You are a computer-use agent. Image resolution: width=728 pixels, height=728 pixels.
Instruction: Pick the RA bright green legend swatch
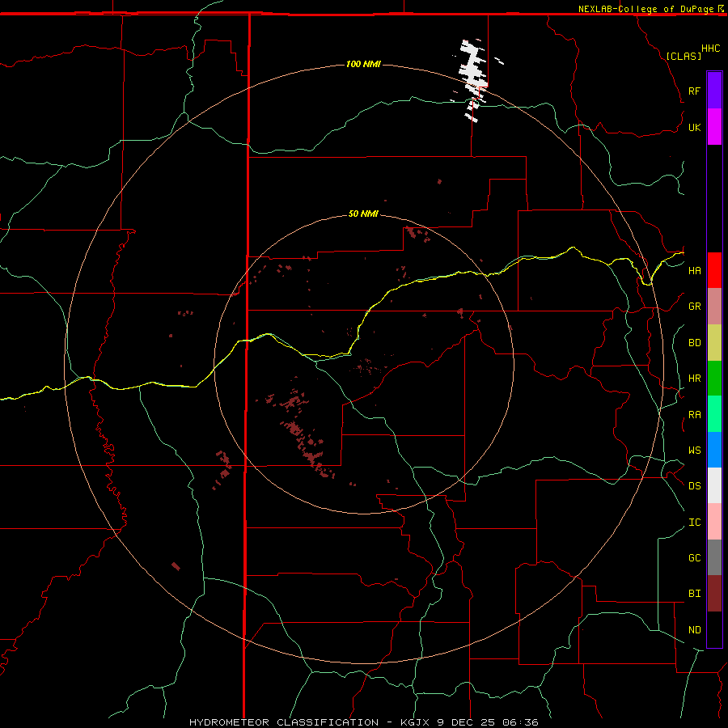(x=714, y=414)
